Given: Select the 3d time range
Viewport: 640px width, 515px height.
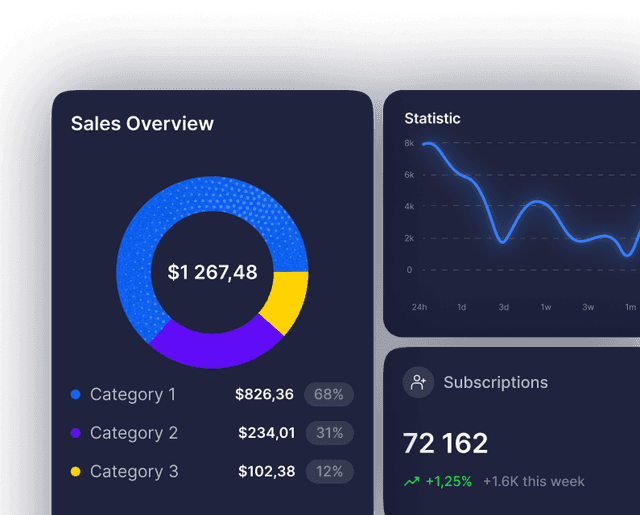Looking at the screenshot, I should pos(504,307).
